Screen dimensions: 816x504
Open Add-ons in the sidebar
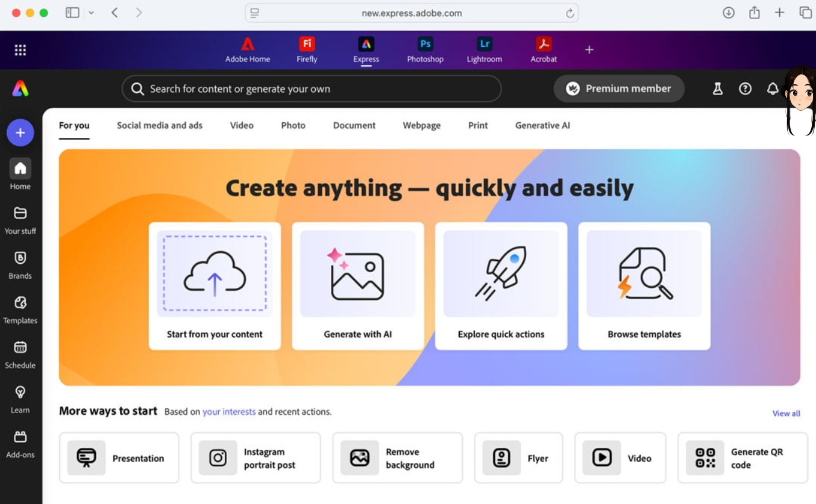click(20, 444)
